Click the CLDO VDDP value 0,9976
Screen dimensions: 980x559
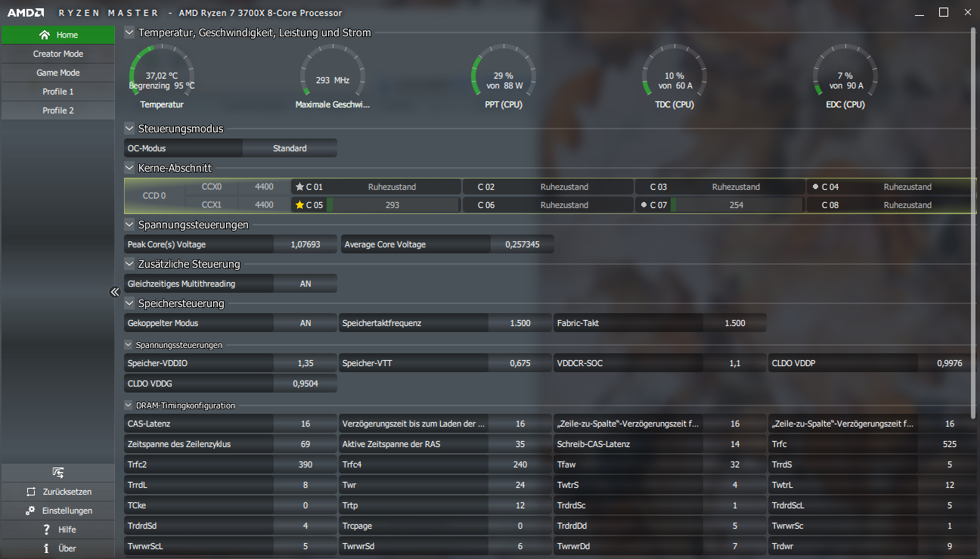coord(950,363)
